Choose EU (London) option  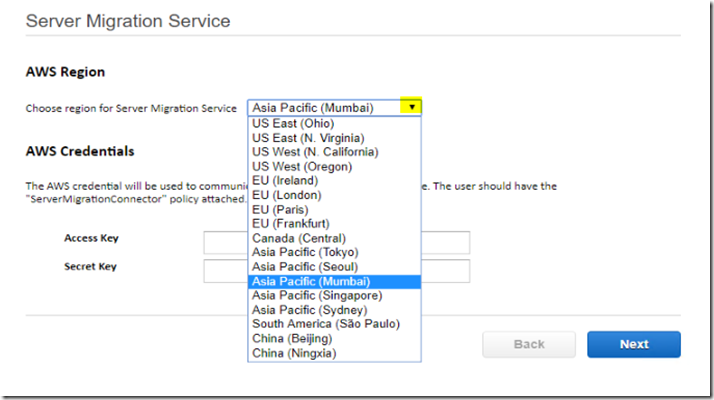coord(334,195)
